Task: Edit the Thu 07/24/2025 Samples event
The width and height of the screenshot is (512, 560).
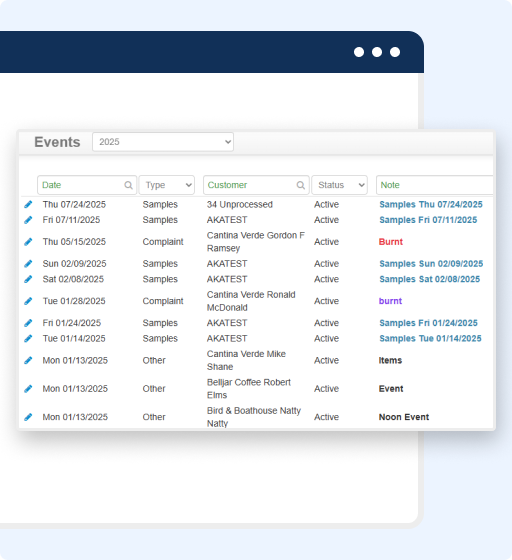Action: (x=28, y=205)
